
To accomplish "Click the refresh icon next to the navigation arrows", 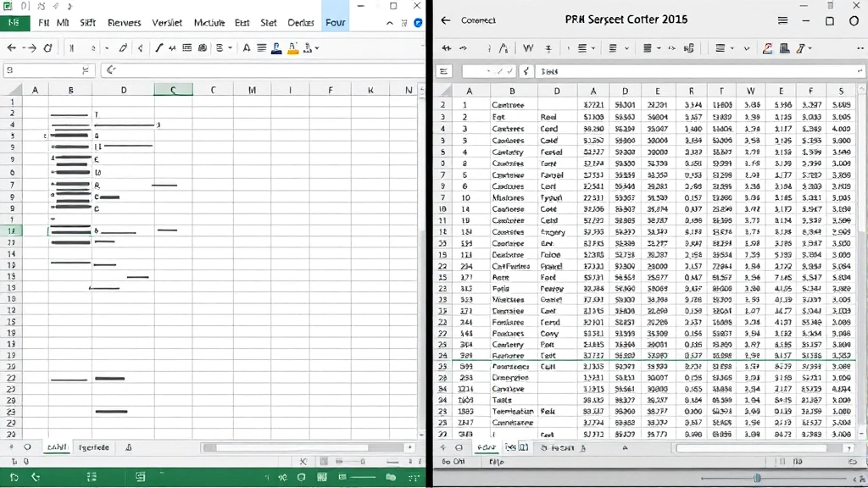I will point(47,48).
